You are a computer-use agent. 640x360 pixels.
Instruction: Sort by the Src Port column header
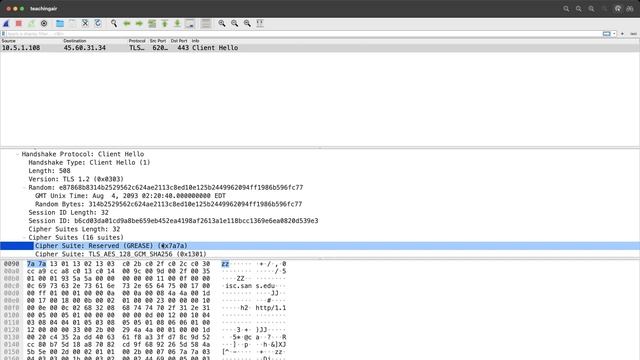point(158,41)
